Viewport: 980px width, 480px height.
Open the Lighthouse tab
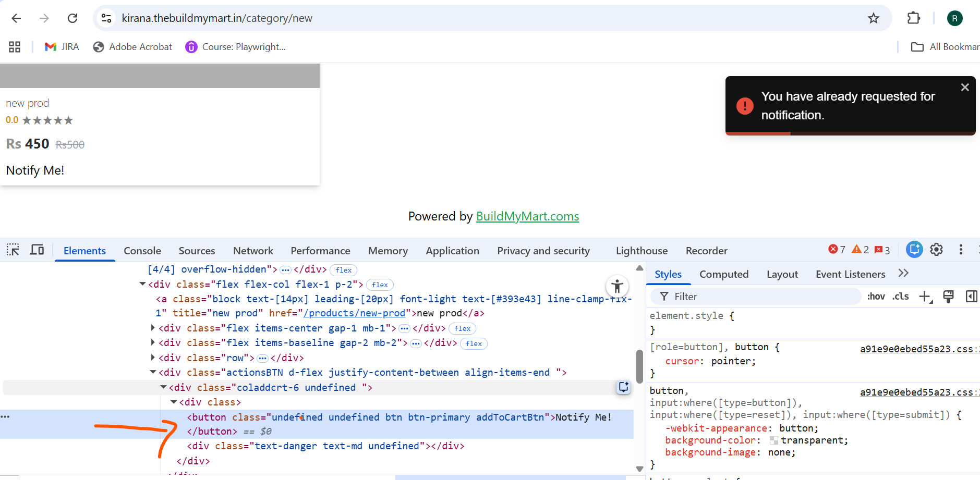coord(642,251)
